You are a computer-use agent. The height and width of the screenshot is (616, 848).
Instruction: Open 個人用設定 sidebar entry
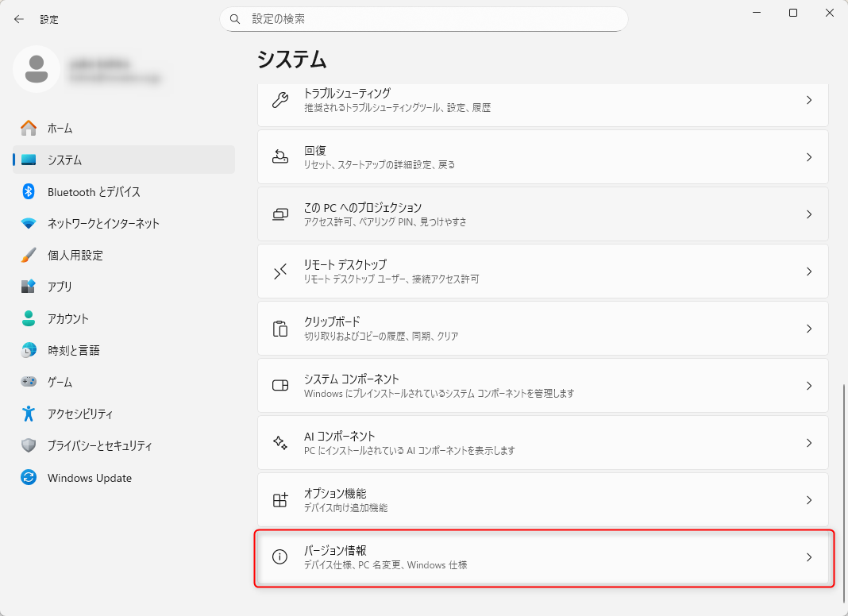click(x=124, y=256)
